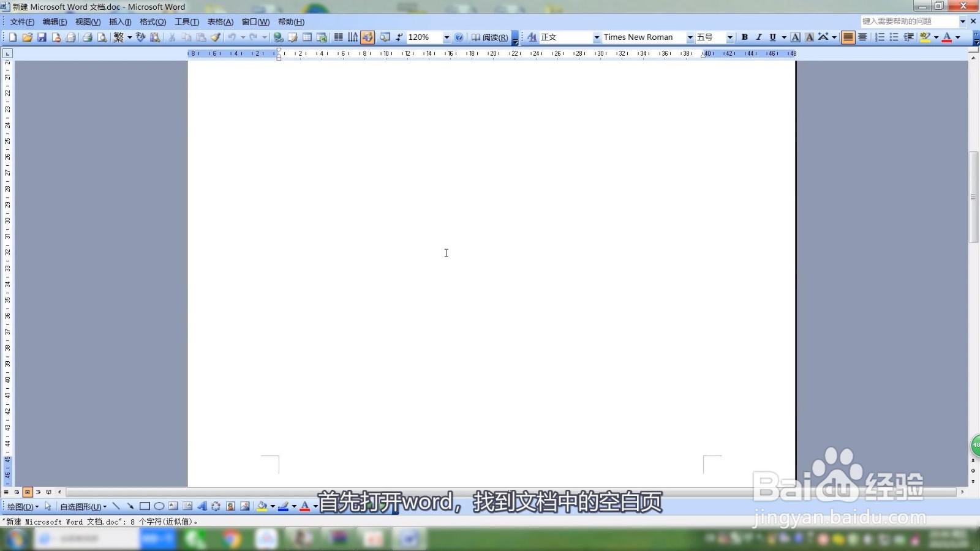The width and height of the screenshot is (980, 551).
Task: Expand the zoom 120% dropdown
Action: [x=447, y=37]
